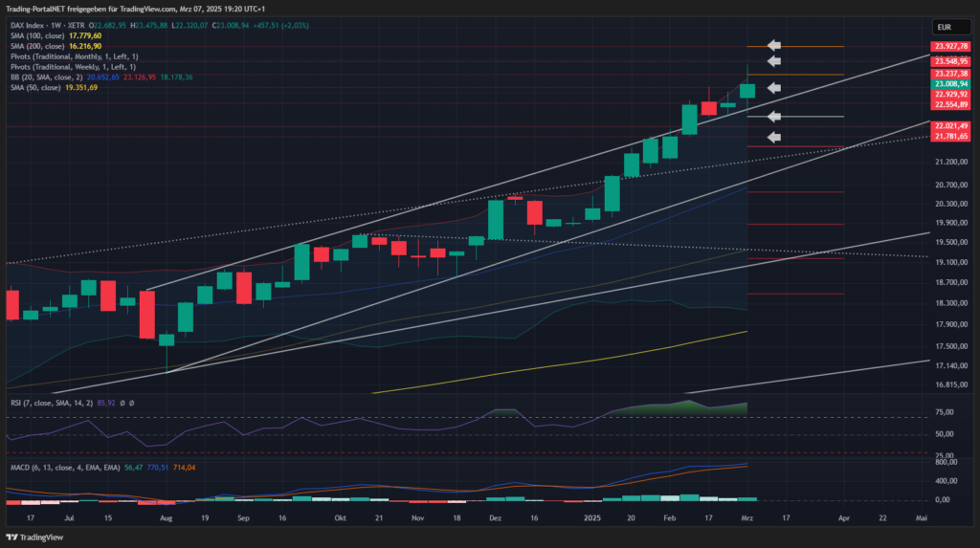This screenshot has height=548, width=980.
Task: Click the 23.927,78 pivot price label
Action: pyautogui.click(x=950, y=46)
